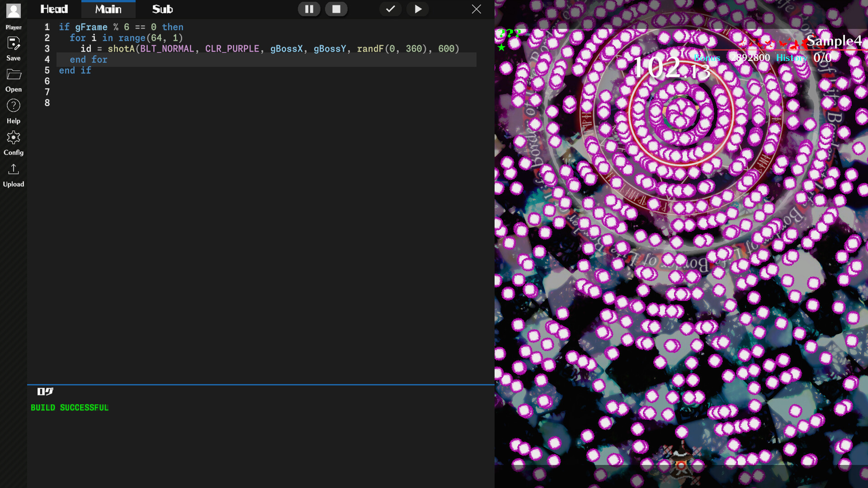Build the script using the checkmark button
Image resolution: width=868 pixels, height=488 pixels.
click(x=390, y=9)
